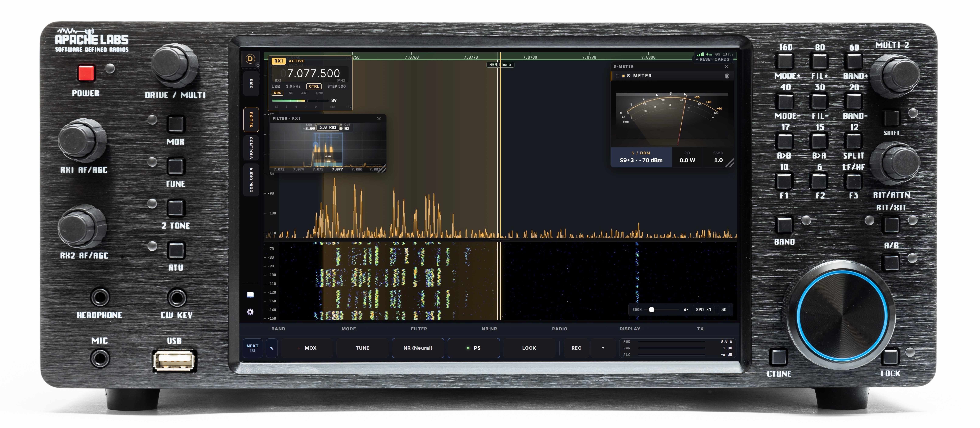Click the on-screen TUNE button
The image size is (980, 428).
363,348
